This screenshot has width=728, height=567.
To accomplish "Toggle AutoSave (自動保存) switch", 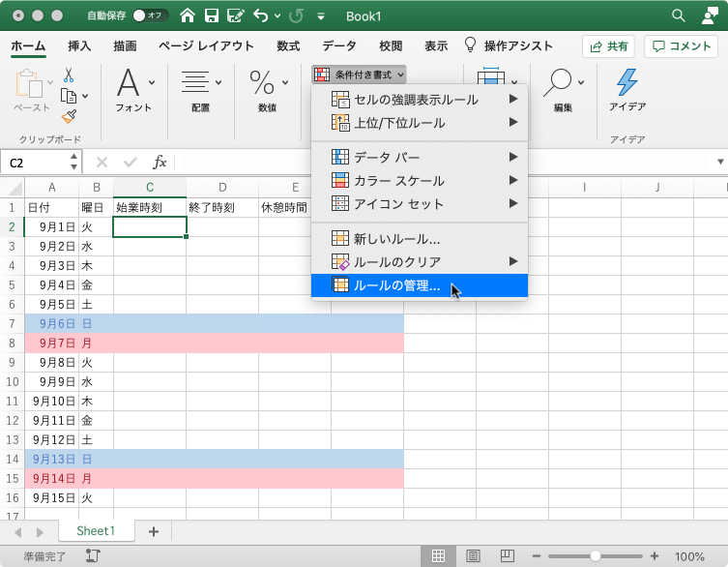I will (x=150, y=15).
